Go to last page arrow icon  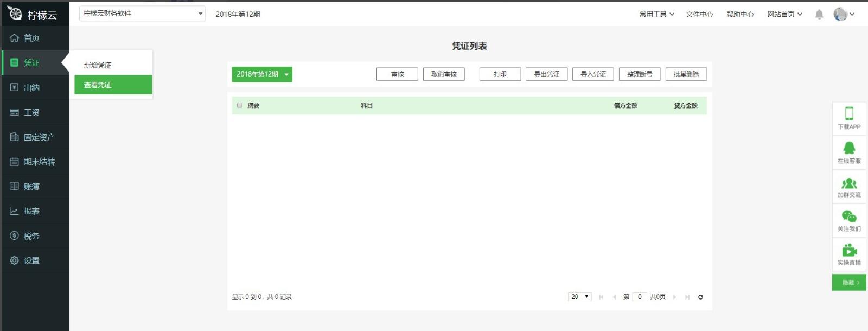(x=687, y=297)
